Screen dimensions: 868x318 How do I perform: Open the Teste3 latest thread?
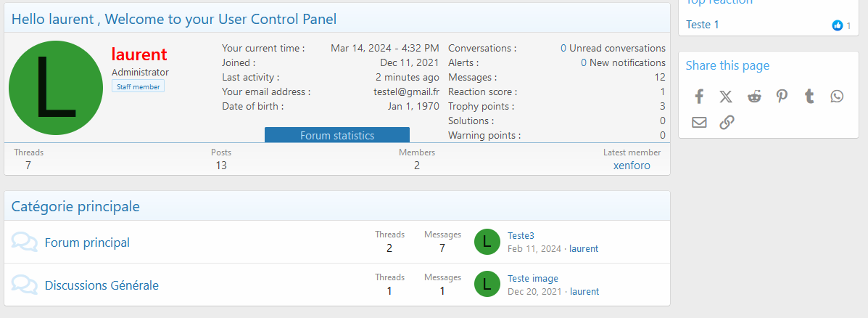coord(521,235)
